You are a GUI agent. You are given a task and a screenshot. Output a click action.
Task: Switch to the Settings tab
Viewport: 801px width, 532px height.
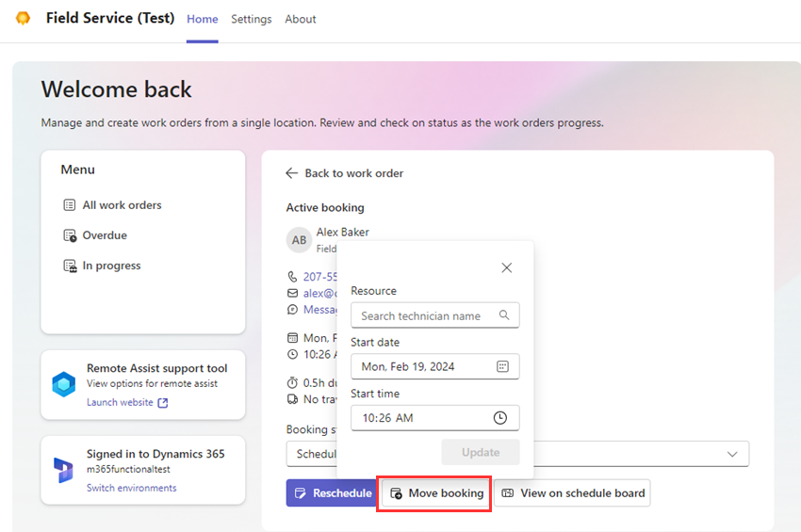coord(252,19)
